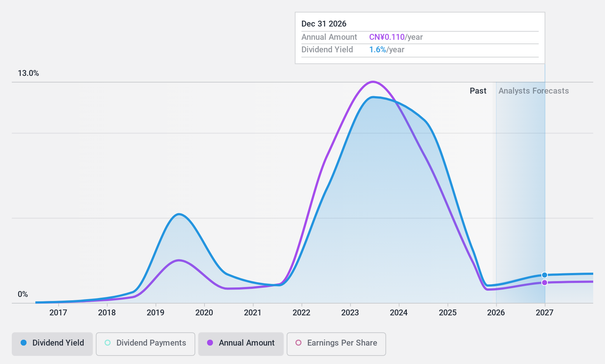Click the blue Dividend Yield legend dot
This screenshot has height=364, width=605.
coord(24,343)
